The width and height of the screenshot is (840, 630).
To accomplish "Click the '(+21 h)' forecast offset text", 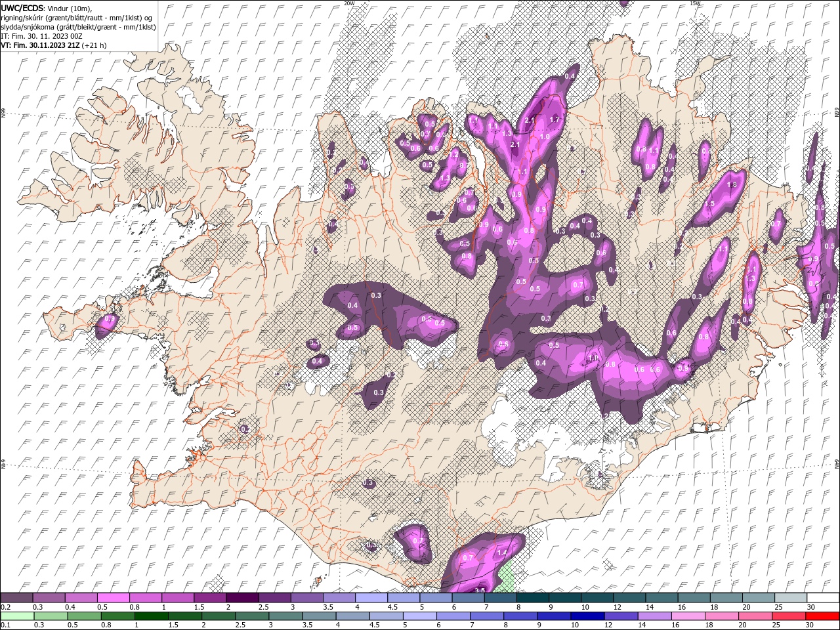I will (x=94, y=45).
